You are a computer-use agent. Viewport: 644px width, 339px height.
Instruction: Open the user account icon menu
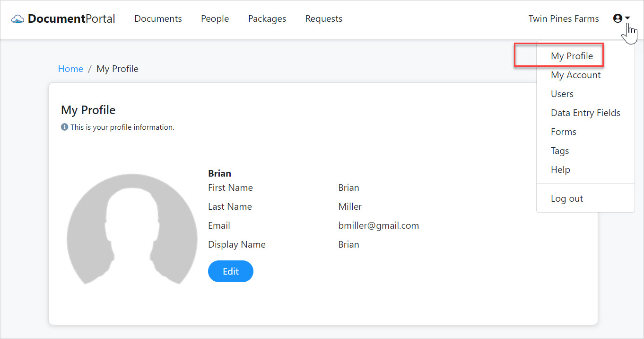pos(618,18)
